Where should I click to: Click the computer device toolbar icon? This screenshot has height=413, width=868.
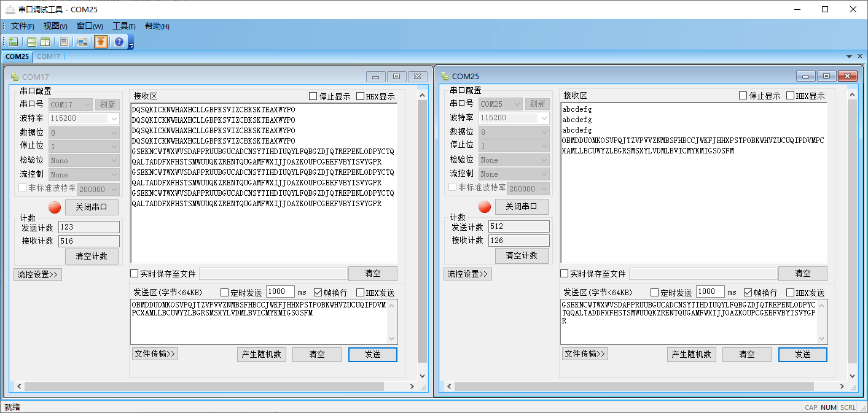[x=82, y=42]
